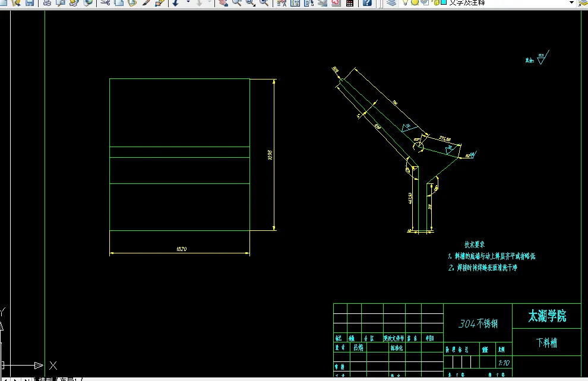This screenshot has width=588, height=381.
Task: Open the Layer Properties Manager icon
Action: click(x=391, y=2)
